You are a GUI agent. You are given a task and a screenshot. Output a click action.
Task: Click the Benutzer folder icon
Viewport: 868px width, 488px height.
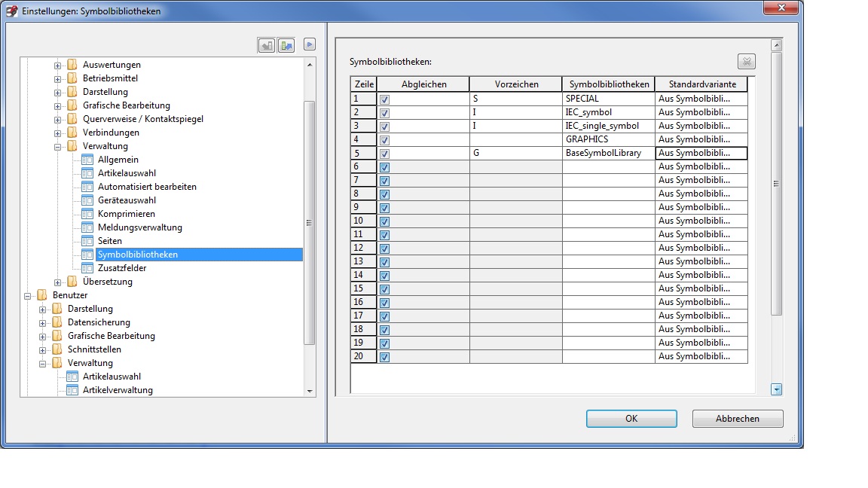(x=42, y=295)
